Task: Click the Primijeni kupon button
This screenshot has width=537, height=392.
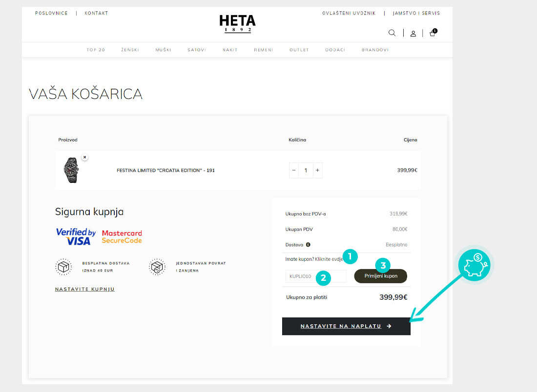Action: (381, 276)
